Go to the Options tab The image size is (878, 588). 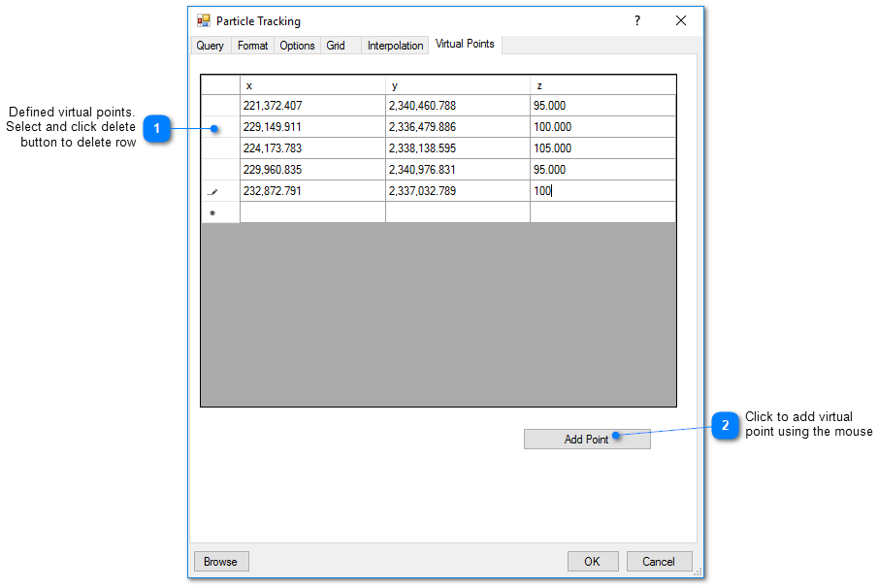[x=296, y=45]
